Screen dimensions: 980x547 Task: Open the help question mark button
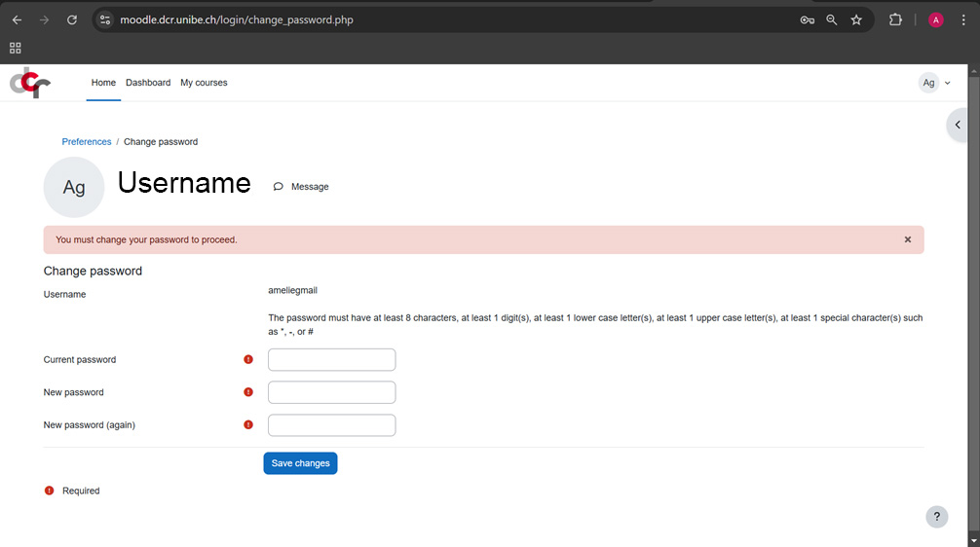point(935,517)
